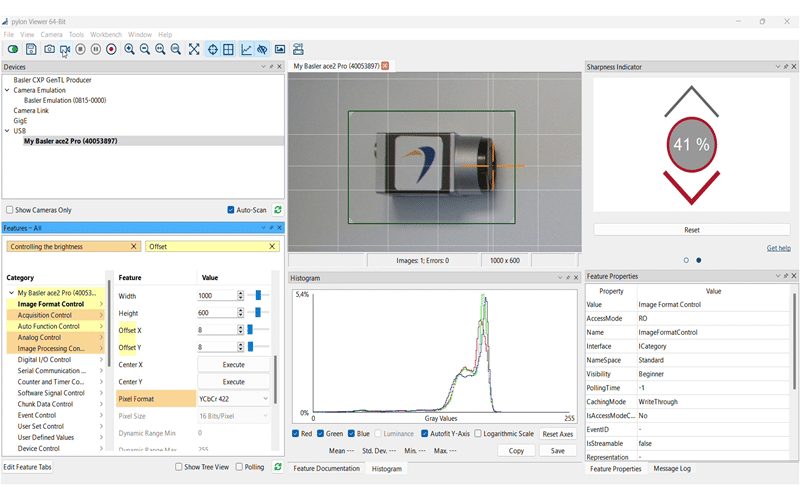Click the green refresh icon beside Polling
Image resolution: width=800 pixels, height=500 pixels.
278,466
